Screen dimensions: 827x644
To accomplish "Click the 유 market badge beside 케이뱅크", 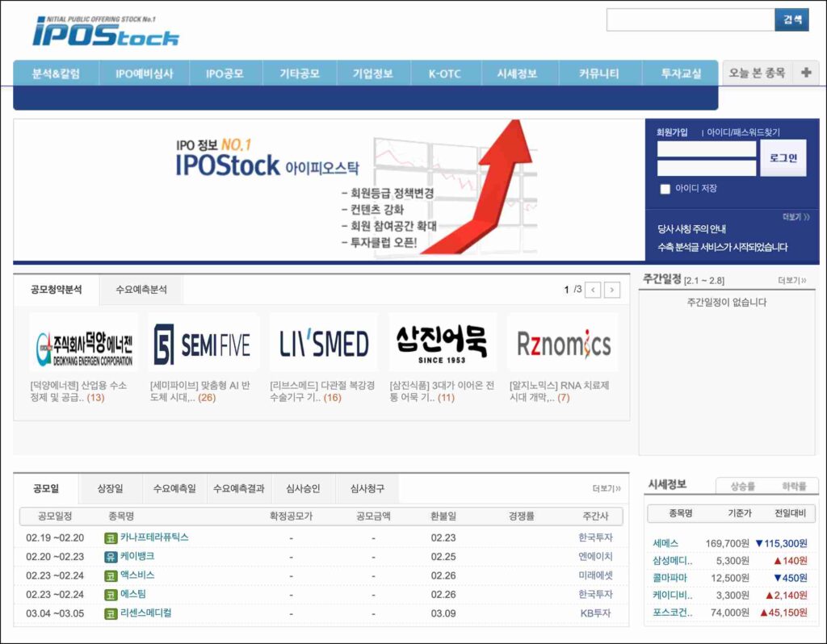I will click(111, 557).
